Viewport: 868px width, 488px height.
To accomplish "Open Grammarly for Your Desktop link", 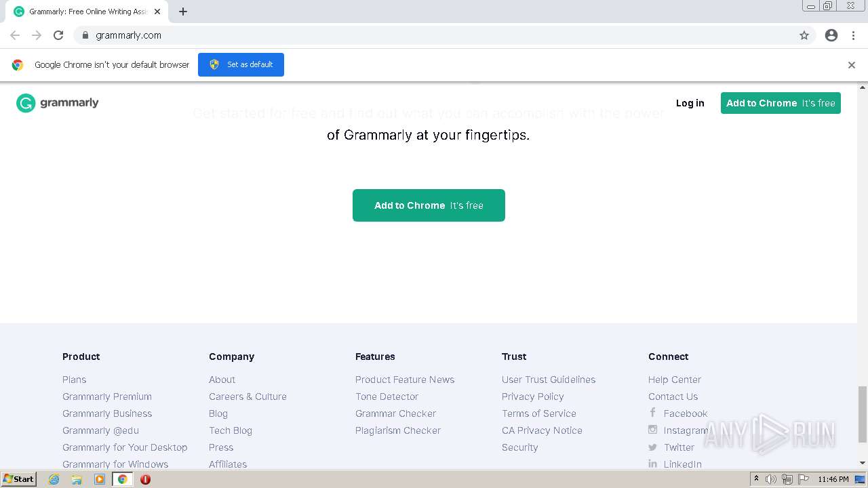I will (x=125, y=447).
